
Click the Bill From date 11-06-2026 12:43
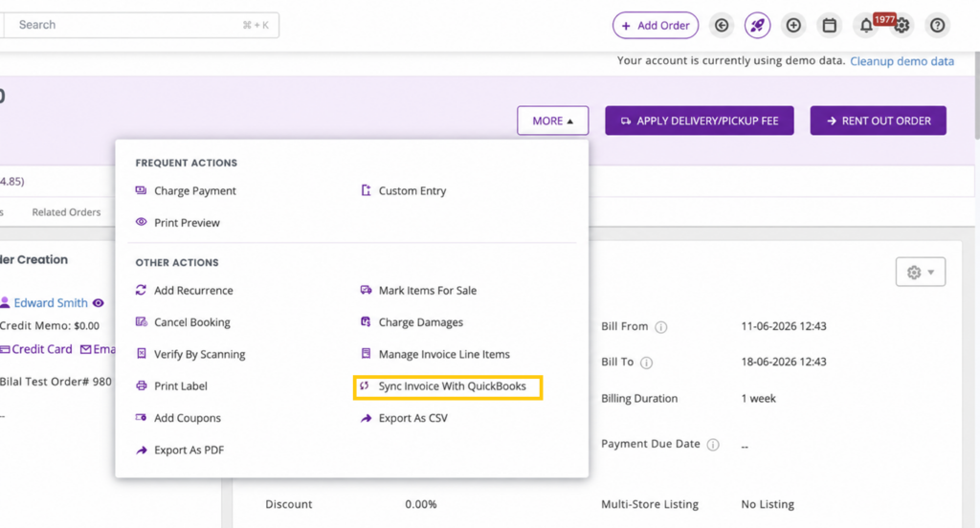point(783,326)
